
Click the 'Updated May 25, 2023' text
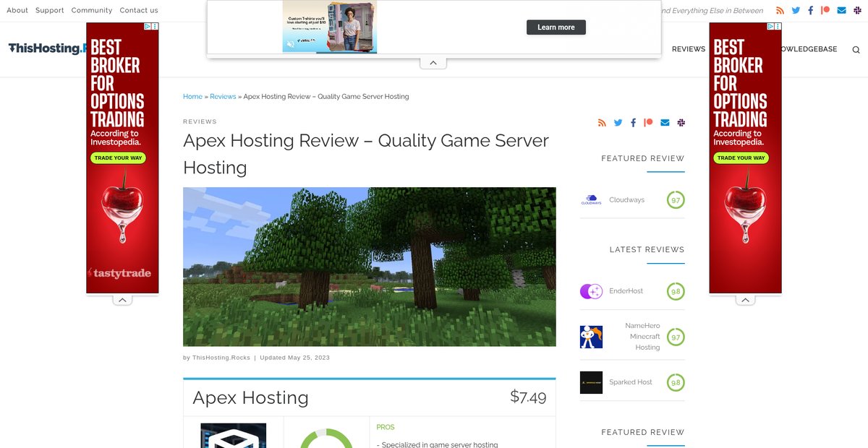(x=294, y=358)
